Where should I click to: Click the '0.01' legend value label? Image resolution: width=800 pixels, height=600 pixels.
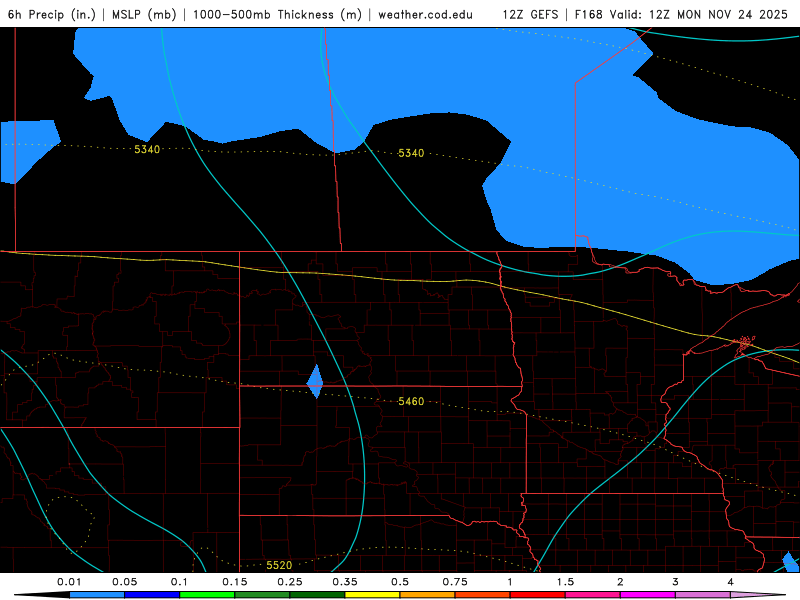tap(69, 582)
